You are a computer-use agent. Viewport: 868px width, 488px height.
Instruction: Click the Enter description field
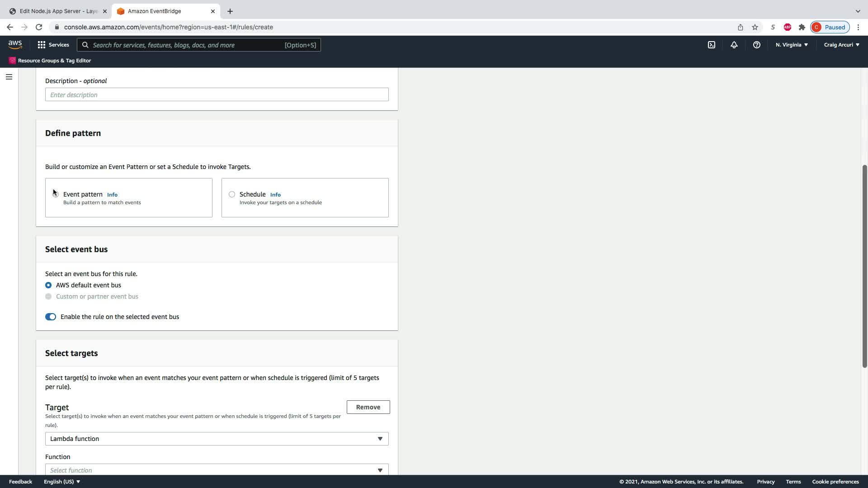[217, 94]
